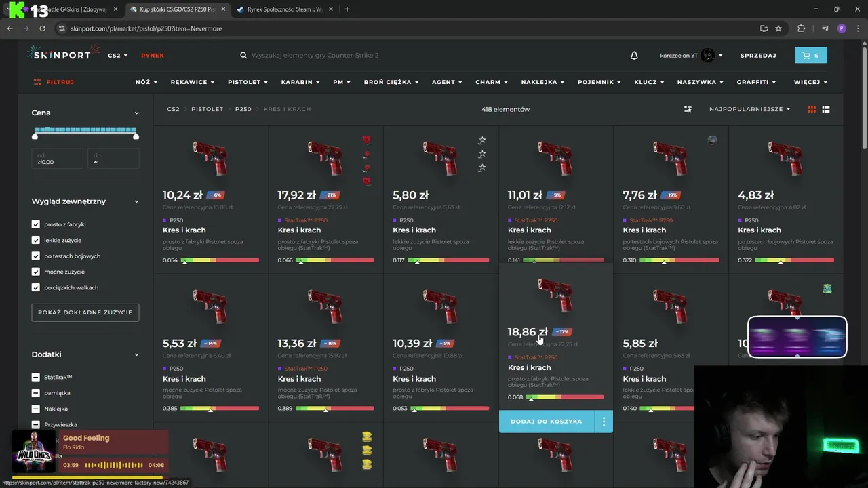This screenshot has height=488, width=868.
Task: Open browser extensions puzzle icon
Action: coord(801,28)
